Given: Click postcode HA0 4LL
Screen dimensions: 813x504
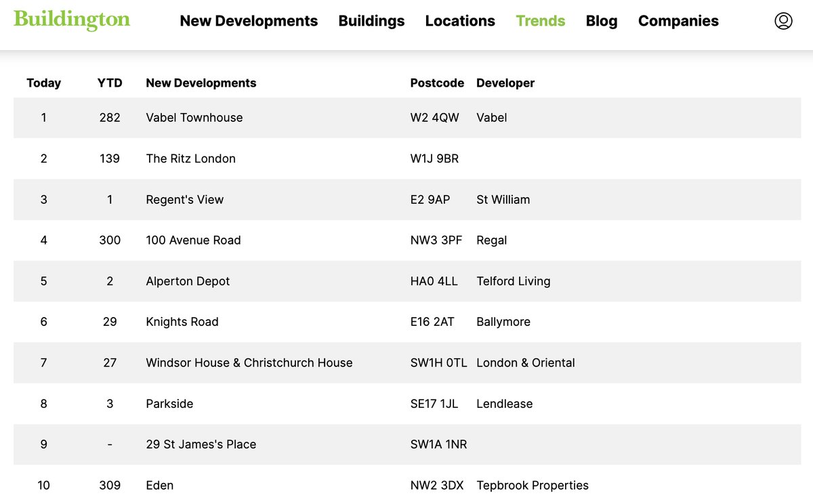Looking at the screenshot, I should coord(434,281).
